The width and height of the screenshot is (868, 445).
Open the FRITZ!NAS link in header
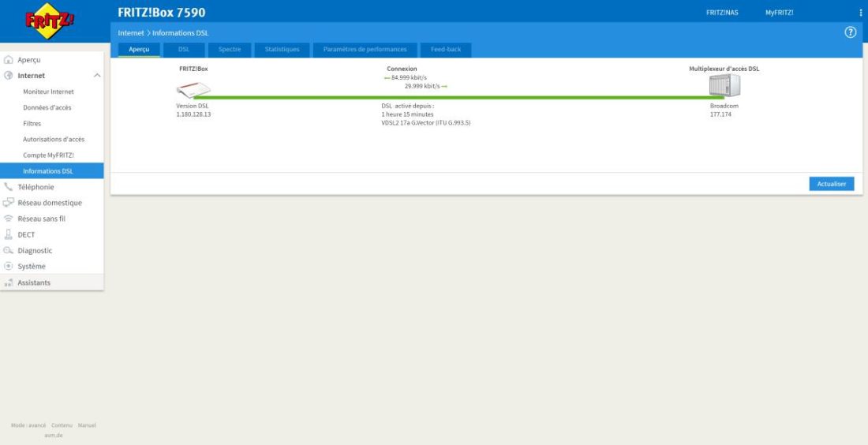point(722,13)
